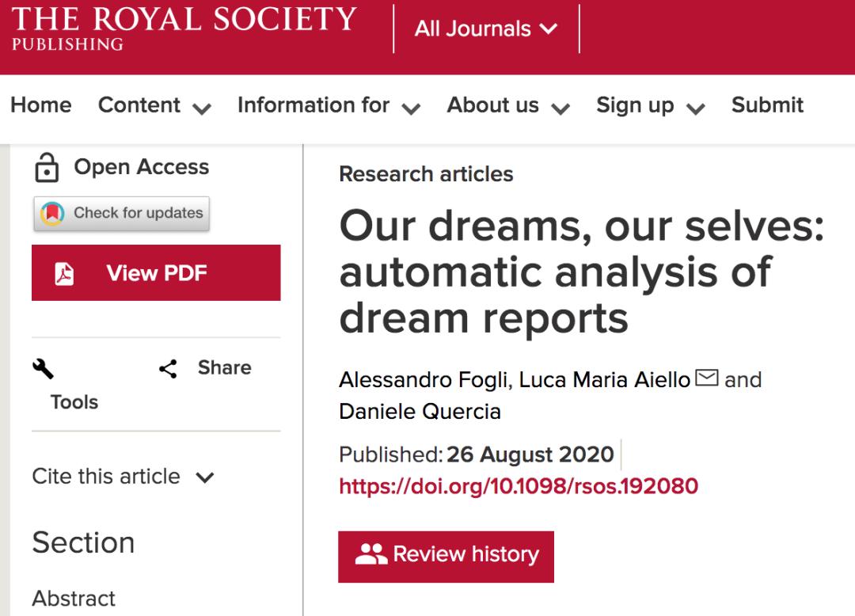Image resolution: width=855 pixels, height=616 pixels.
Task: Open the article DOI link
Action: 519,486
